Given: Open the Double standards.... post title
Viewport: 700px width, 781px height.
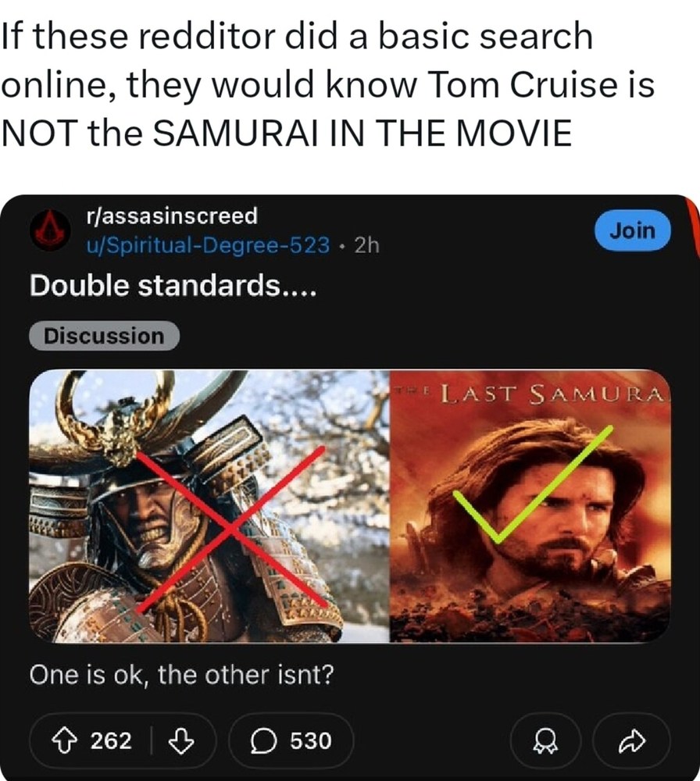Looking at the screenshot, I should [x=173, y=286].
